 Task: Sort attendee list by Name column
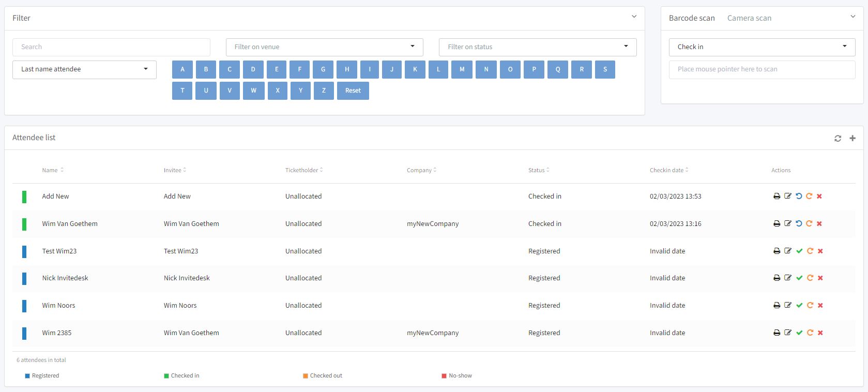pos(53,170)
